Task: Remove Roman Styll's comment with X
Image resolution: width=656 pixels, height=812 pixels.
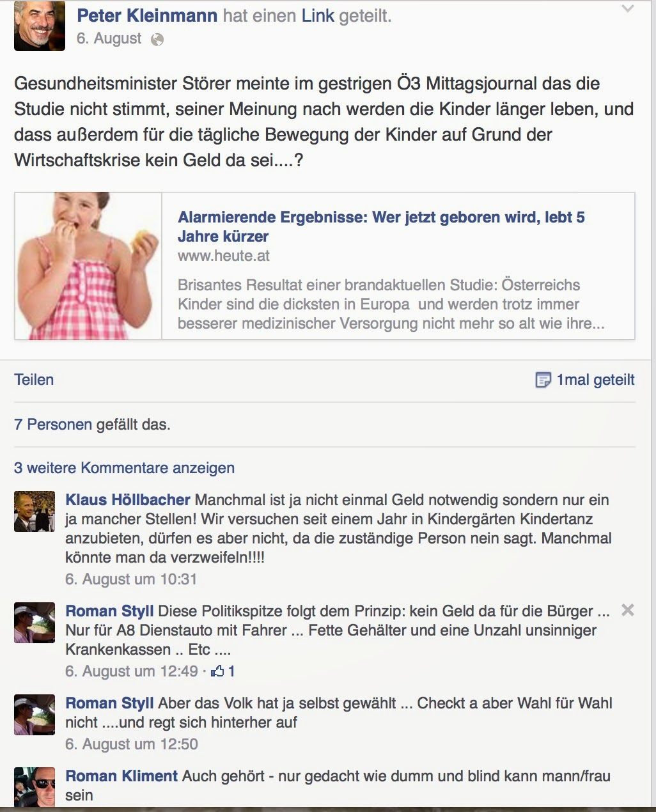Action: (x=628, y=610)
